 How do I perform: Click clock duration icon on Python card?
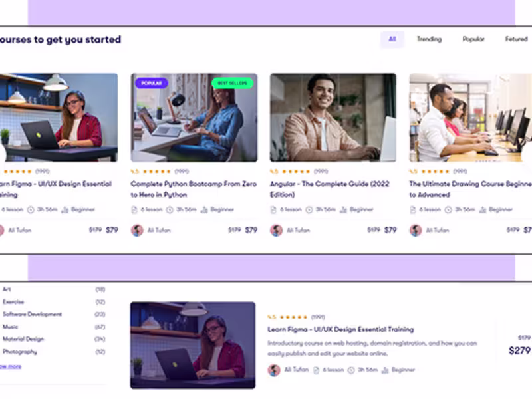pyautogui.click(x=170, y=210)
